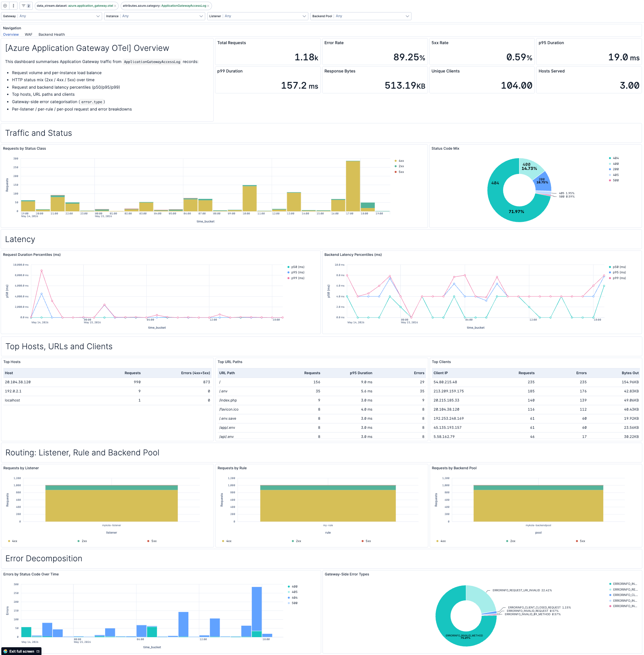Toggle 2xx legend in Requests by Status Class
The width and height of the screenshot is (644, 655).
(399, 166)
